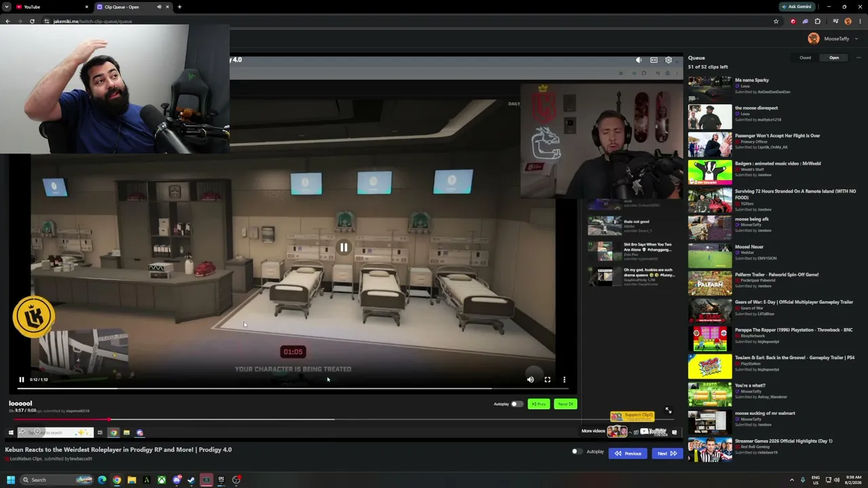Open the tab search dropdown arrow
Viewport: 868px width, 488px height.
5,7
